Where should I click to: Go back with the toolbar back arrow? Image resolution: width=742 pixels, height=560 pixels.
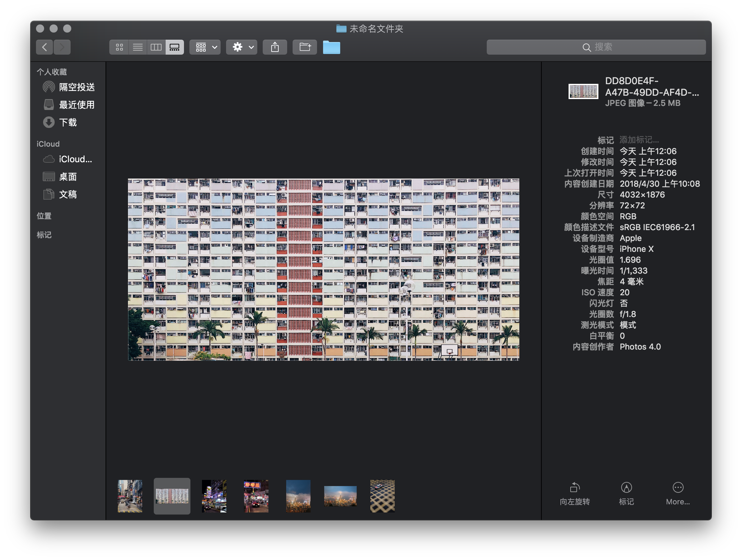click(x=44, y=47)
